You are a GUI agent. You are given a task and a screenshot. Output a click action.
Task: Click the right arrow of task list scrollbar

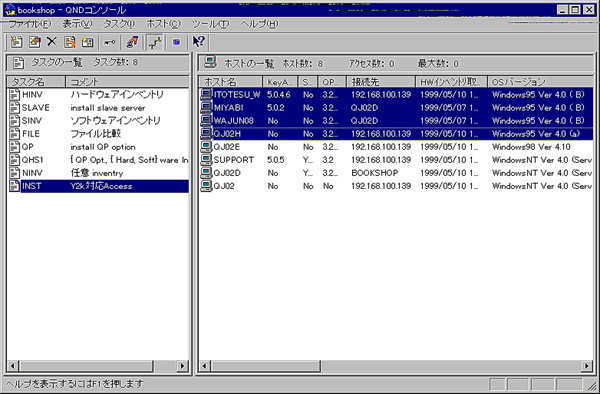pyautogui.click(x=183, y=366)
